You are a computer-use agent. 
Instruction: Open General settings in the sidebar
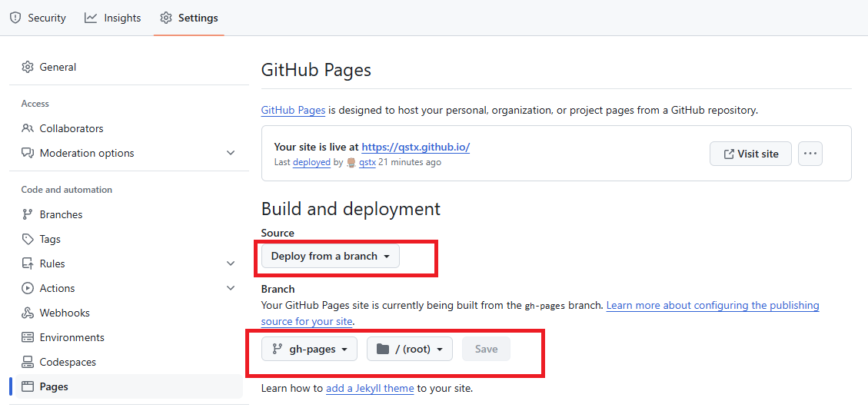tap(129, 67)
